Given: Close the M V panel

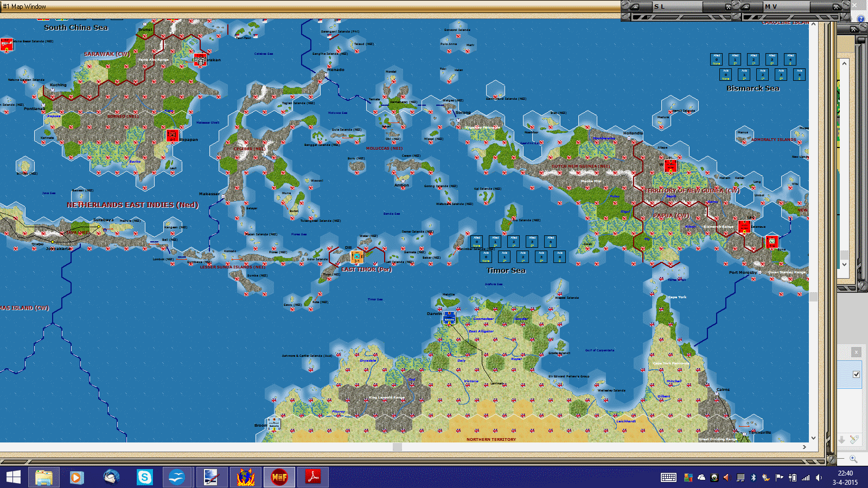Looking at the screenshot, I should point(836,7).
